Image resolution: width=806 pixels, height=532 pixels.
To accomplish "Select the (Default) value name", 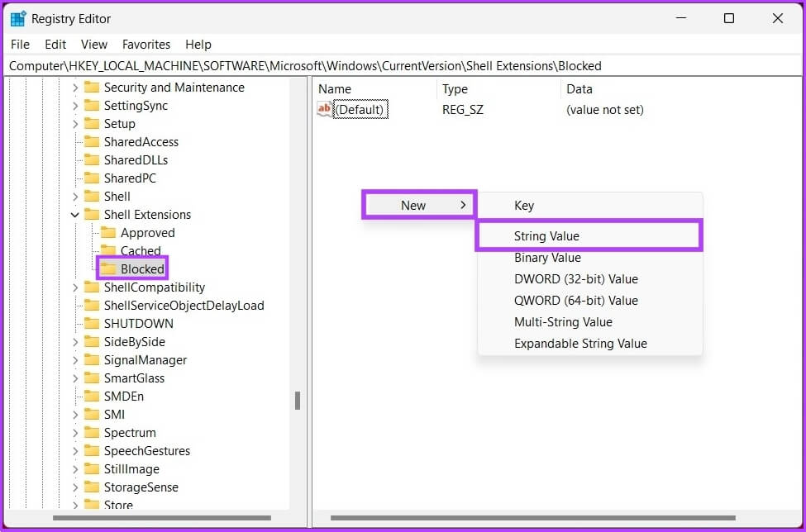I will click(360, 109).
